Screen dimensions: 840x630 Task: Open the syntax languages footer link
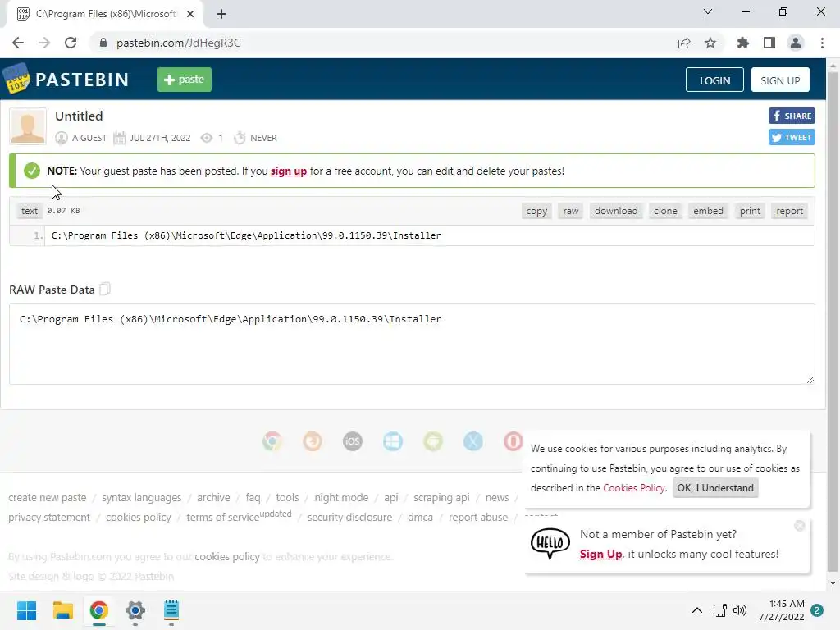click(141, 497)
